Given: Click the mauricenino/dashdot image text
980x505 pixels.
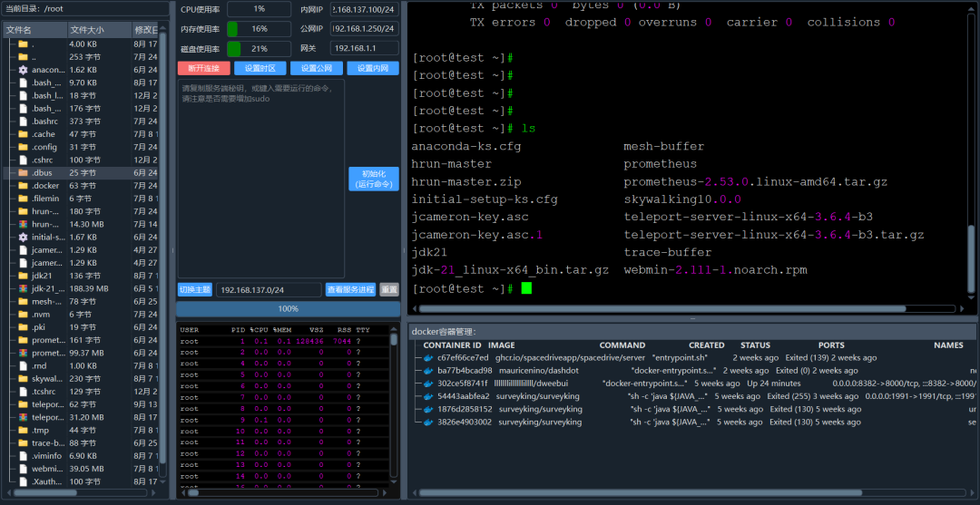Looking at the screenshot, I should pos(537,370).
